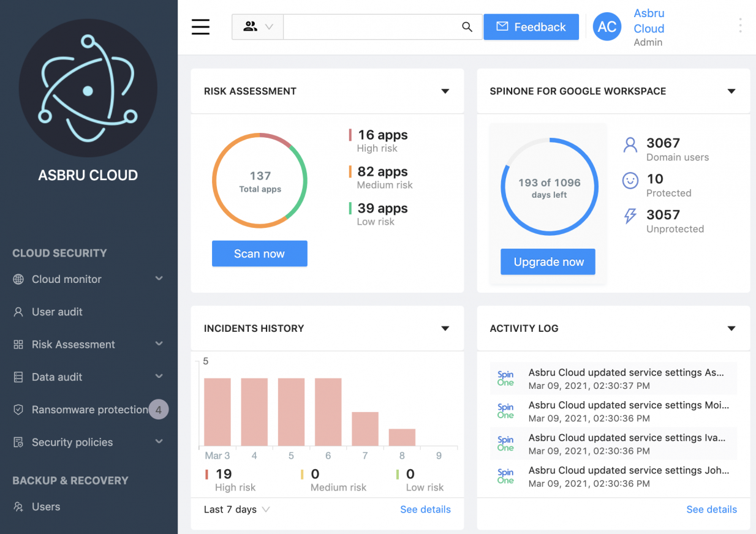Open the Risk Assessment panel dropdown arrow
Image resolution: width=756 pixels, height=534 pixels.
[445, 91]
